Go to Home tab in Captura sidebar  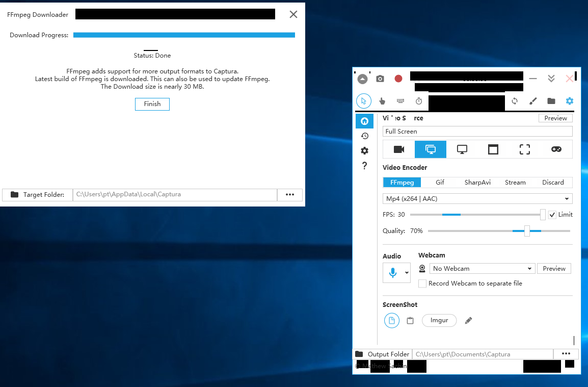pos(364,121)
